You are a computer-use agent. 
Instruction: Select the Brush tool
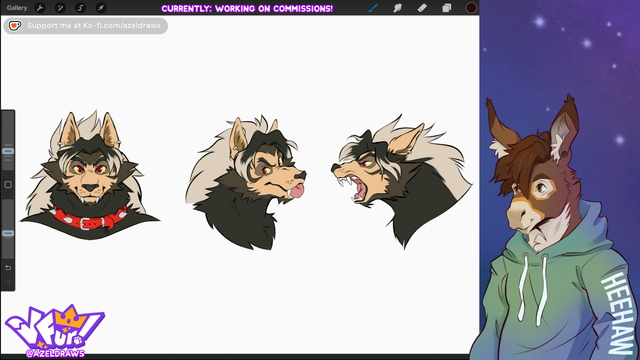[x=373, y=8]
